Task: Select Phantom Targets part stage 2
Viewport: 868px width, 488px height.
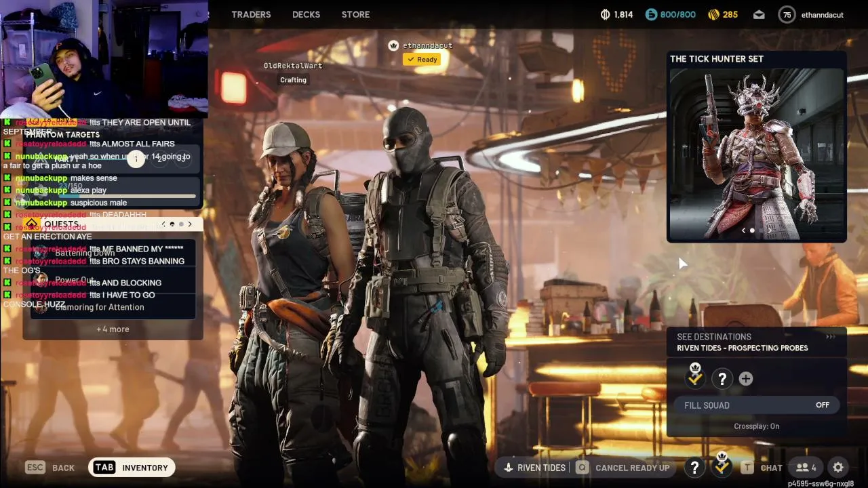Action: coord(160,159)
